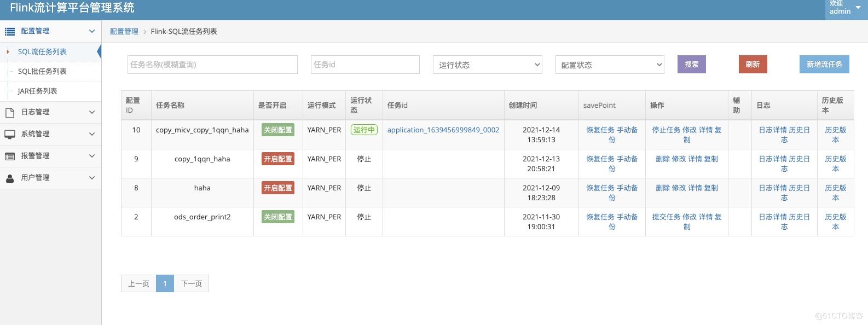
Task: Click 提交任务 for ods_order_print2
Action: click(666, 217)
